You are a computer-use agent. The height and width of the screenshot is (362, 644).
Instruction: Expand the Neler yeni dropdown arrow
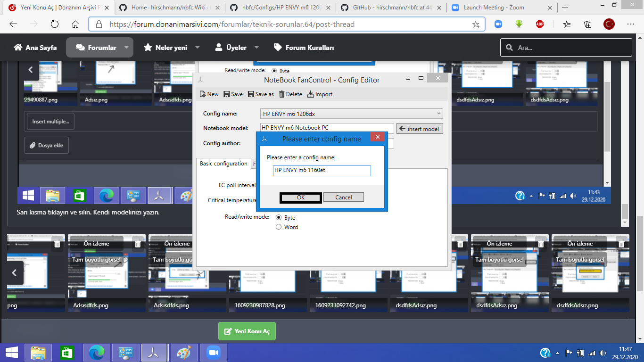click(197, 48)
